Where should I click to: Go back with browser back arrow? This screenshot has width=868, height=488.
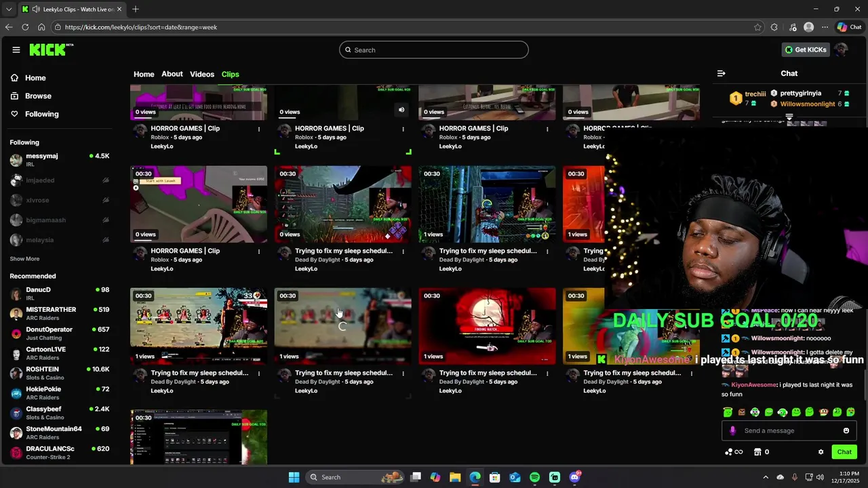coord(9,27)
